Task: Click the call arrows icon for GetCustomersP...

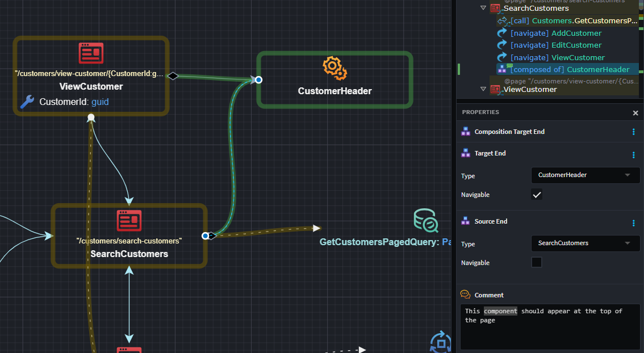Action: pyautogui.click(x=502, y=20)
